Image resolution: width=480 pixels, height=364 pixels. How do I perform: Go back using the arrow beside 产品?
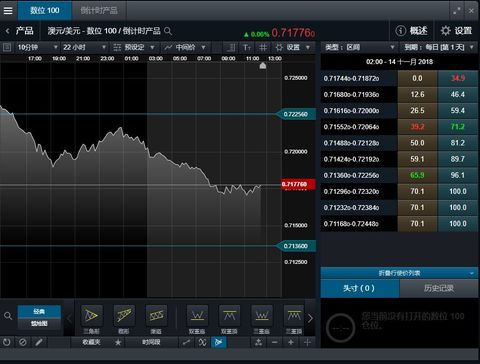pyautogui.click(x=7, y=31)
